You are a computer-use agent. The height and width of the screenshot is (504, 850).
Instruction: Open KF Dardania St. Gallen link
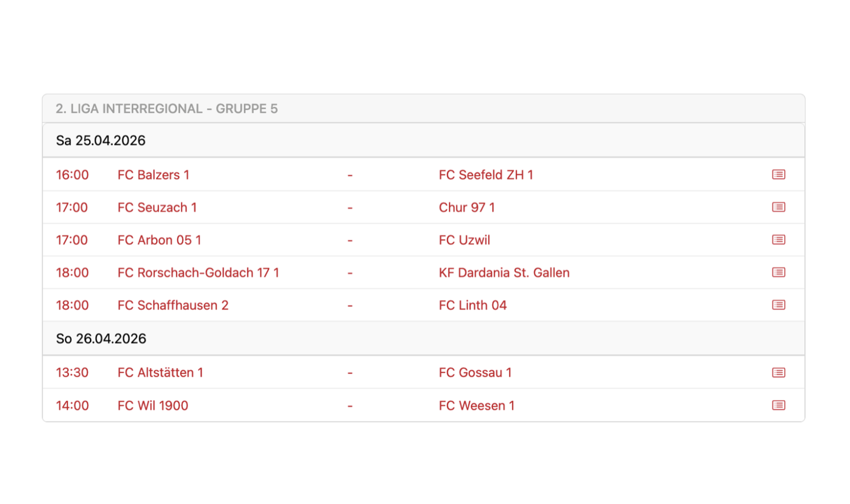(504, 273)
